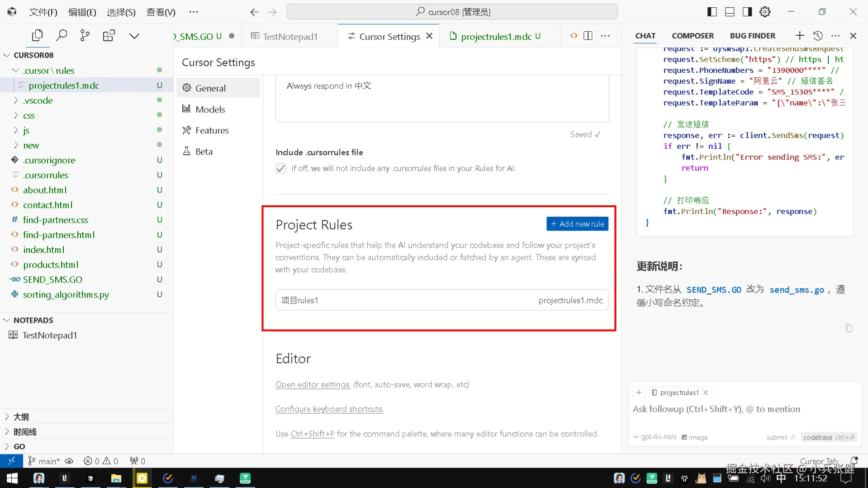Copy chat response with copy icon

click(849, 328)
